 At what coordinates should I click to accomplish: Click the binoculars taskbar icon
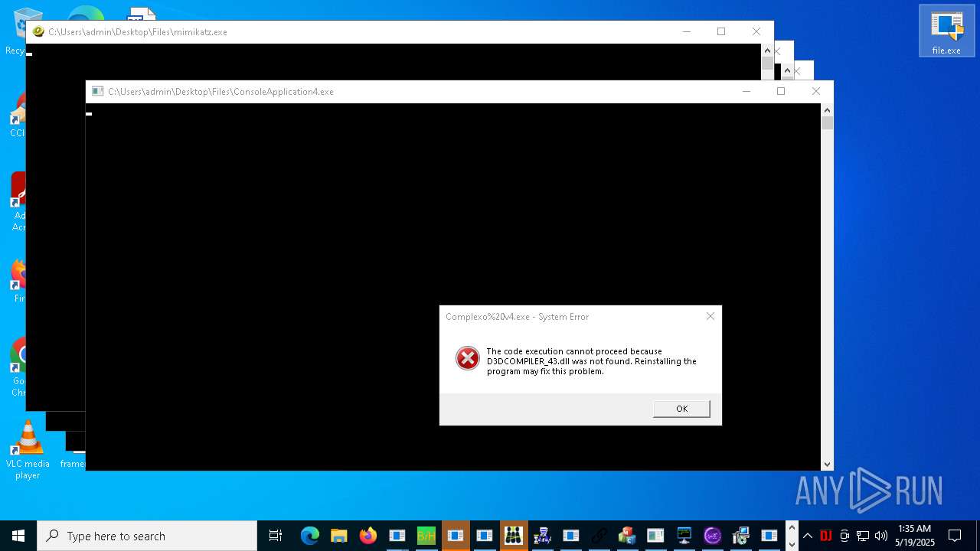(x=513, y=536)
